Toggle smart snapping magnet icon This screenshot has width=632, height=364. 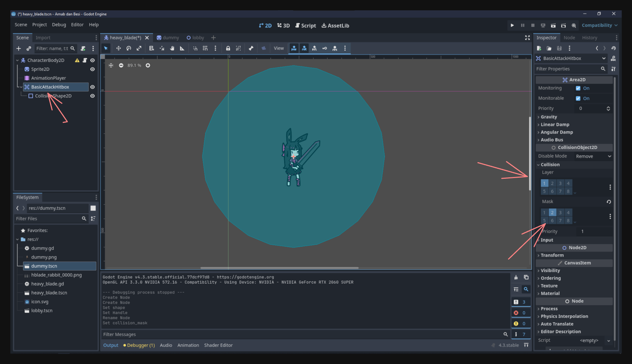click(x=195, y=48)
